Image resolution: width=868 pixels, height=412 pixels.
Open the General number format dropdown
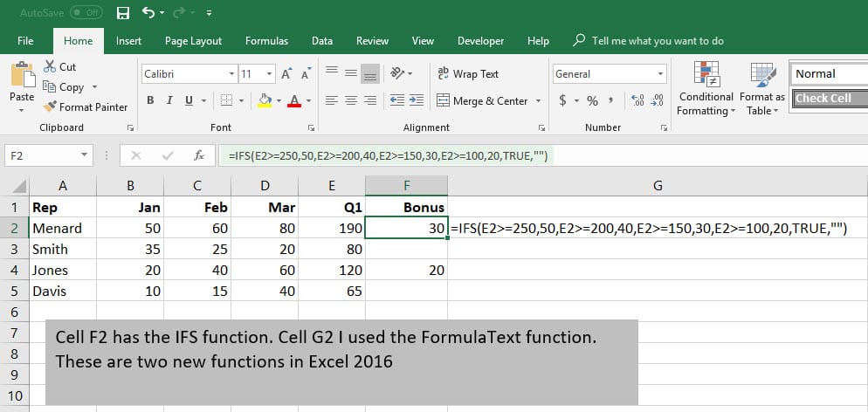(660, 74)
